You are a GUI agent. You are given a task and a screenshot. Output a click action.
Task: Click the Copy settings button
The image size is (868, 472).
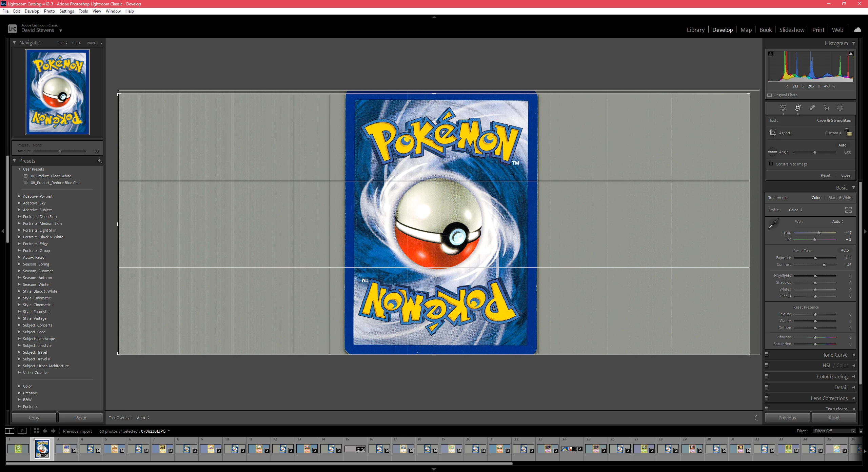tap(34, 418)
